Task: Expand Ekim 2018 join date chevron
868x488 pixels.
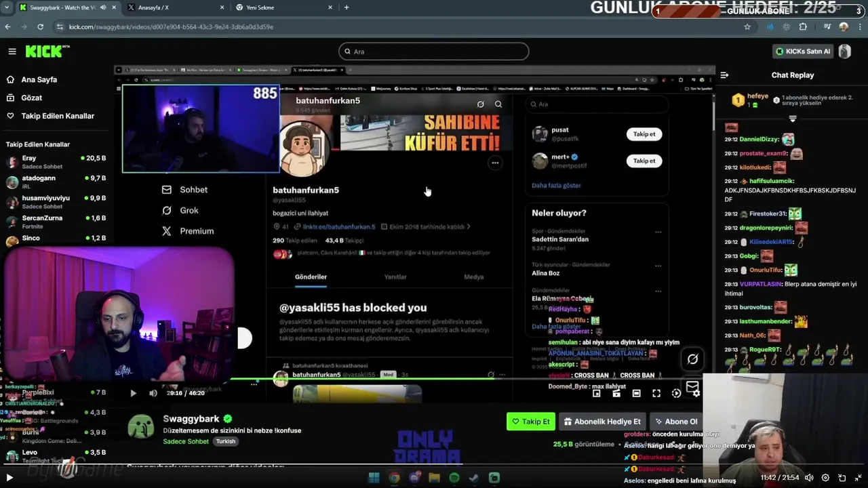Action: pyautogui.click(x=468, y=227)
